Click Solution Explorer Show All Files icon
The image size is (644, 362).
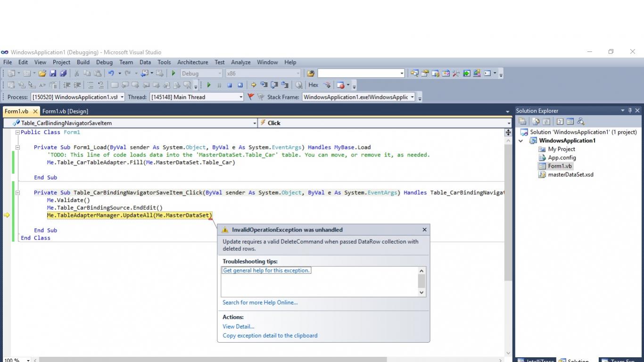pyautogui.click(x=536, y=121)
